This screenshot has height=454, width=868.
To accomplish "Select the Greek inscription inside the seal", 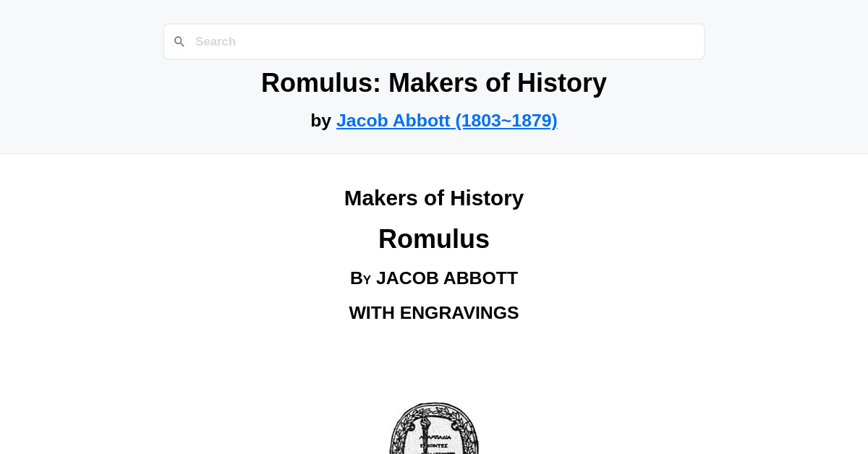I will [433, 444].
